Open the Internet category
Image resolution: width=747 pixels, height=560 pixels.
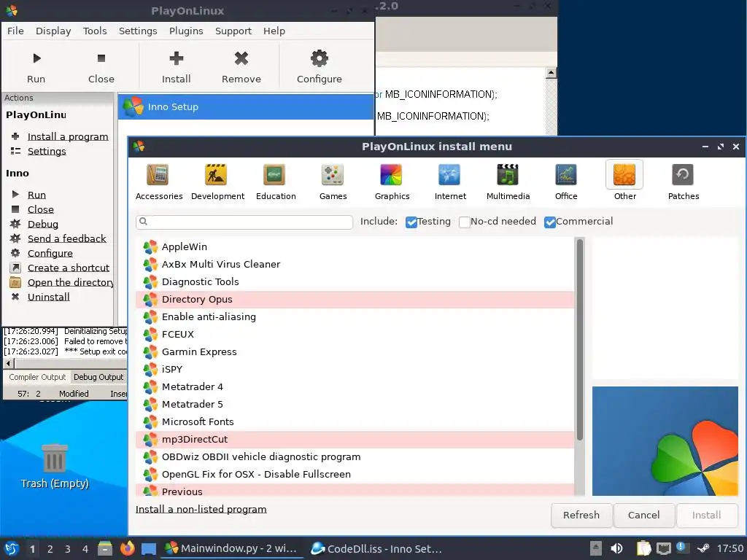pos(449,182)
